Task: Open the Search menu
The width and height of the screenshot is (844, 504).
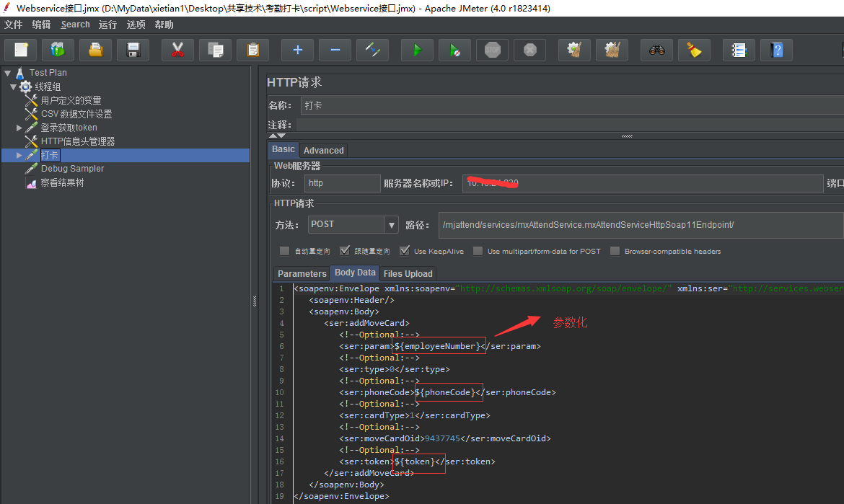Action: pyautogui.click(x=75, y=25)
